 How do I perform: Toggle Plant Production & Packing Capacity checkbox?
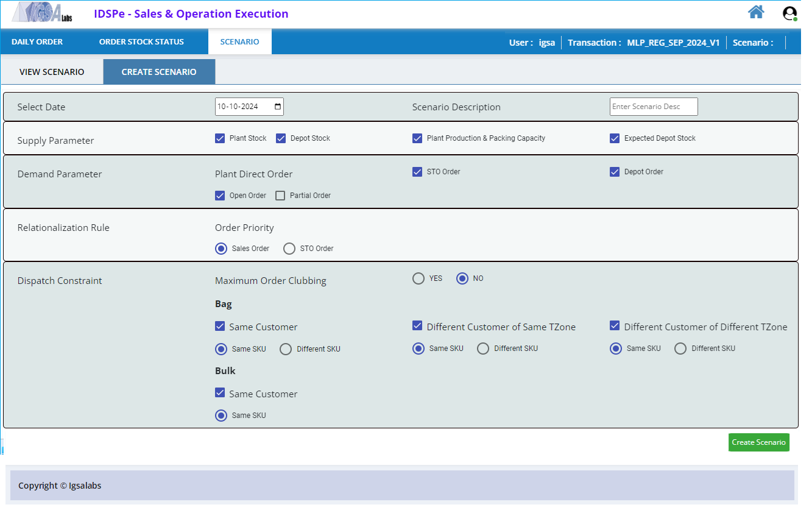pos(417,138)
